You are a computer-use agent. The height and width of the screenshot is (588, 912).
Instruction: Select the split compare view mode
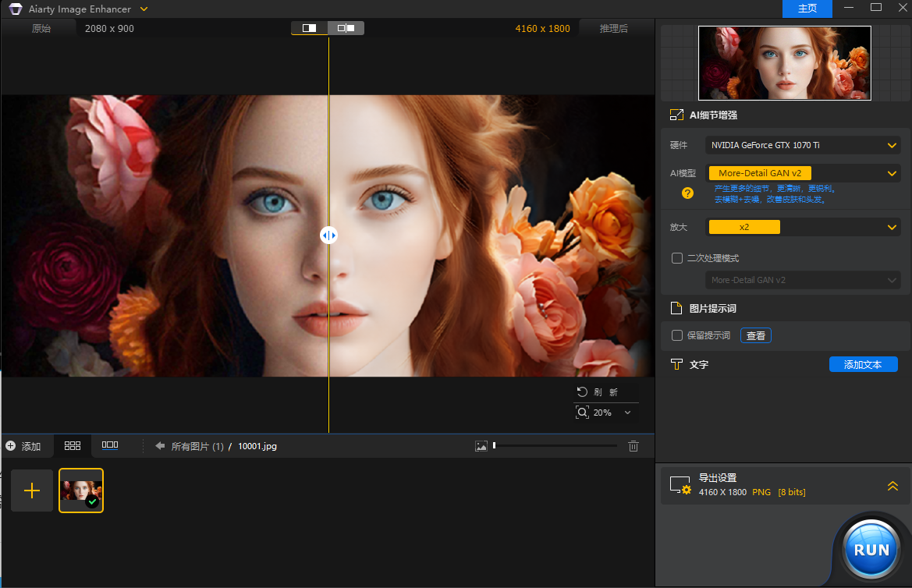click(310, 28)
